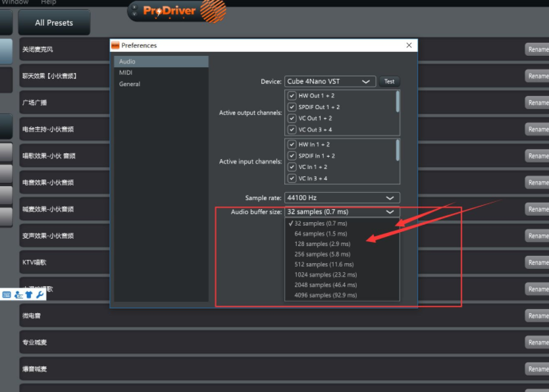The width and height of the screenshot is (549, 392).
Task: Open the Window menu
Action: (14, 2)
